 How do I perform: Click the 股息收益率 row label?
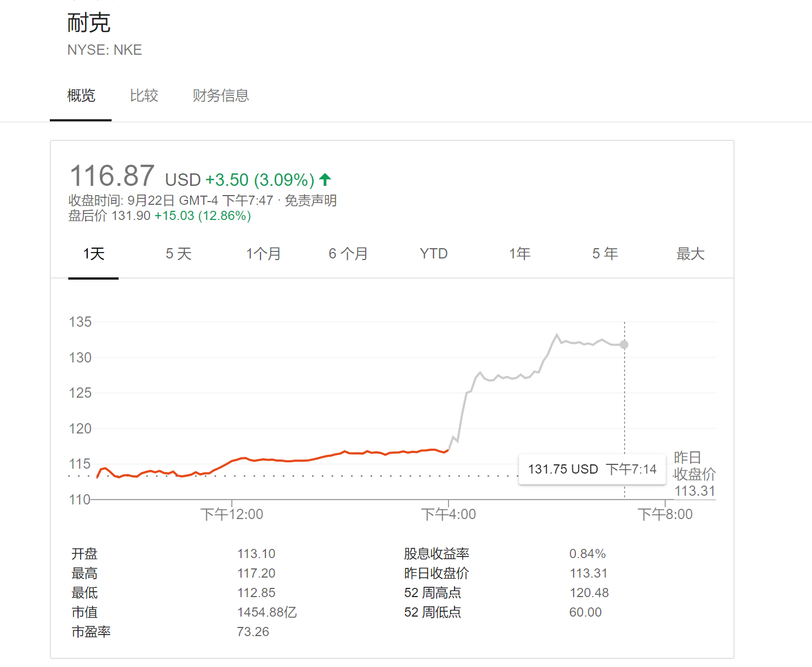coord(437,554)
